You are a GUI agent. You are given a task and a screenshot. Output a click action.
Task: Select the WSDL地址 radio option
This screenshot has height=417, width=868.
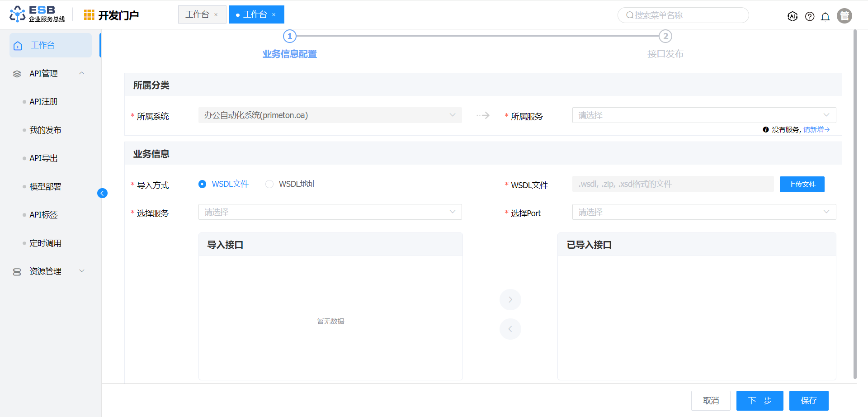269,184
